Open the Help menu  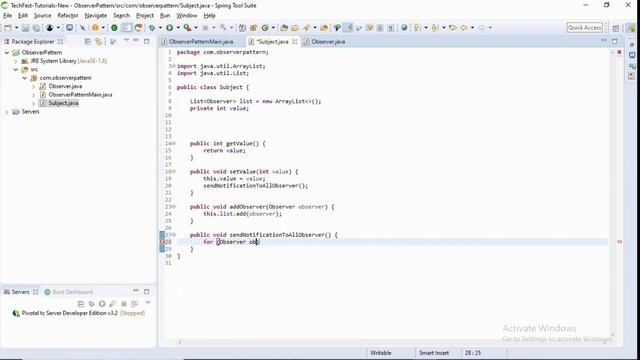[x=209, y=16]
